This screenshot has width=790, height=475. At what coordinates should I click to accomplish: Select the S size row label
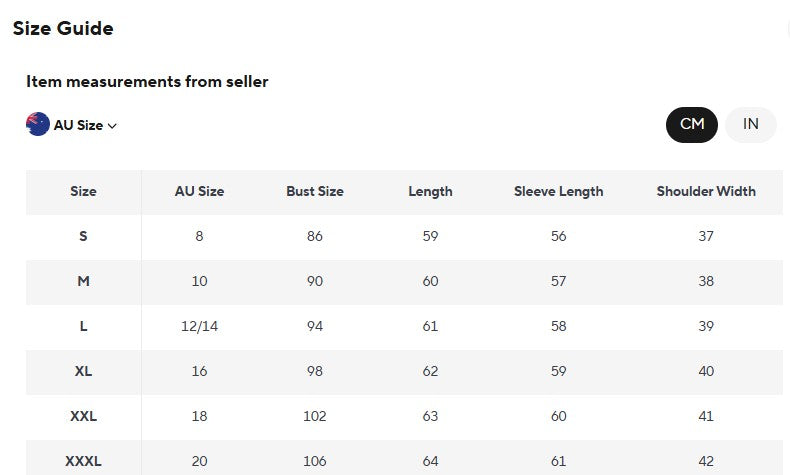(83, 236)
